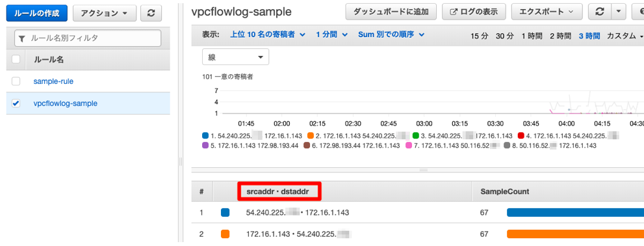Click red legend swatch for entry 4
The width and height of the screenshot is (644, 246).
pyautogui.click(x=521, y=135)
